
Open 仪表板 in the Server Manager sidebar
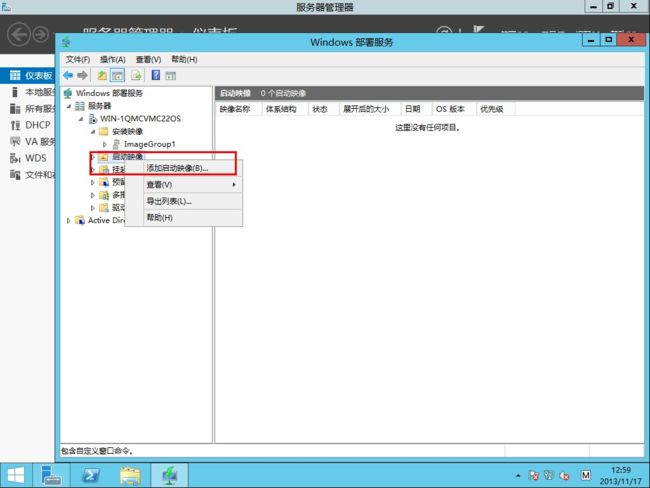pyautogui.click(x=27, y=75)
